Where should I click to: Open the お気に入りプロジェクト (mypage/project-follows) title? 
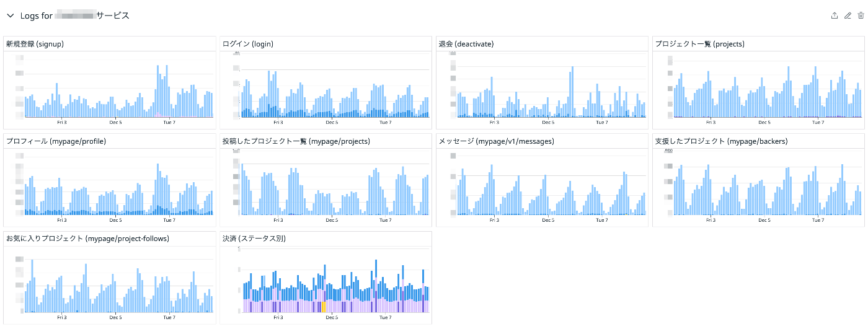[87, 239]
